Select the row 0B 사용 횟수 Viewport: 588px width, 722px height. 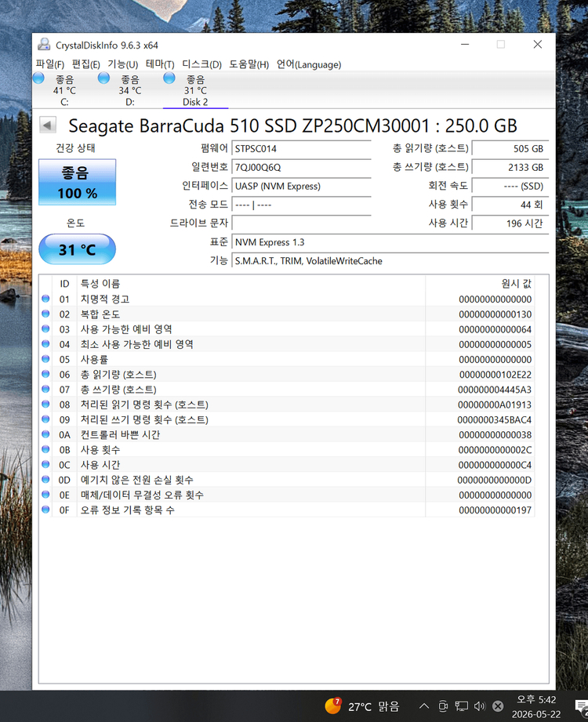tap(287, 449)
